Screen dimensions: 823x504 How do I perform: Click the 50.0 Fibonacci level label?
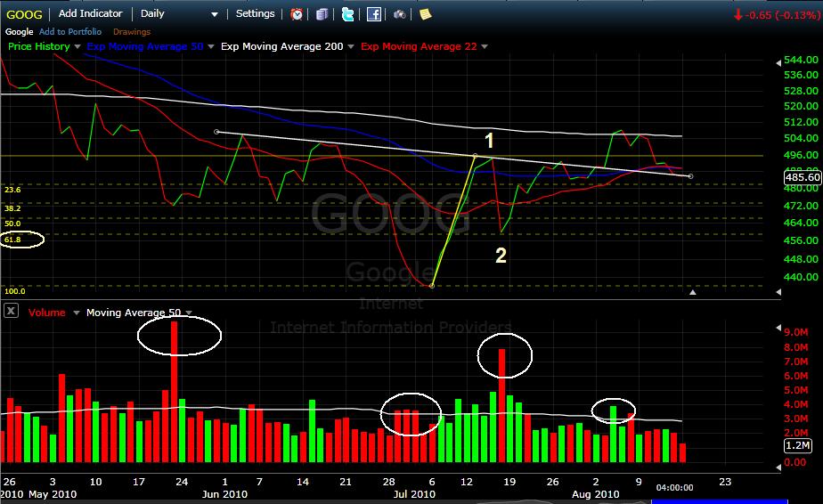[x=12, y=224]
